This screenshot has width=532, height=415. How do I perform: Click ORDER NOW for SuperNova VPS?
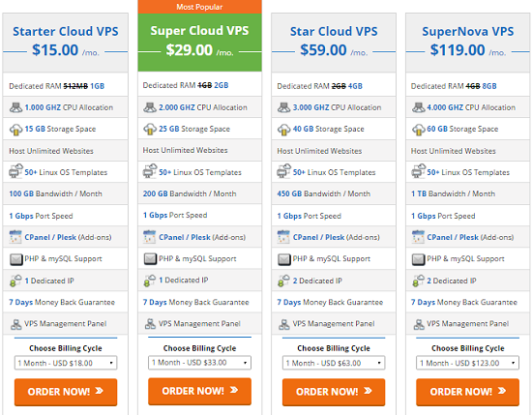click(x=467, y=392)
